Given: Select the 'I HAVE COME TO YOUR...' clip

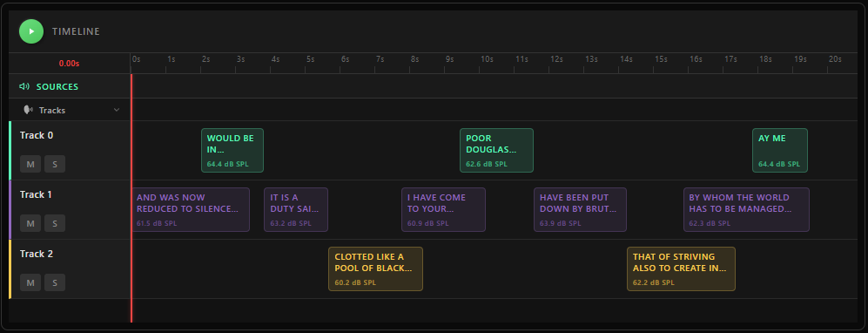Looking at the screenshot, I should pos(443,209).
